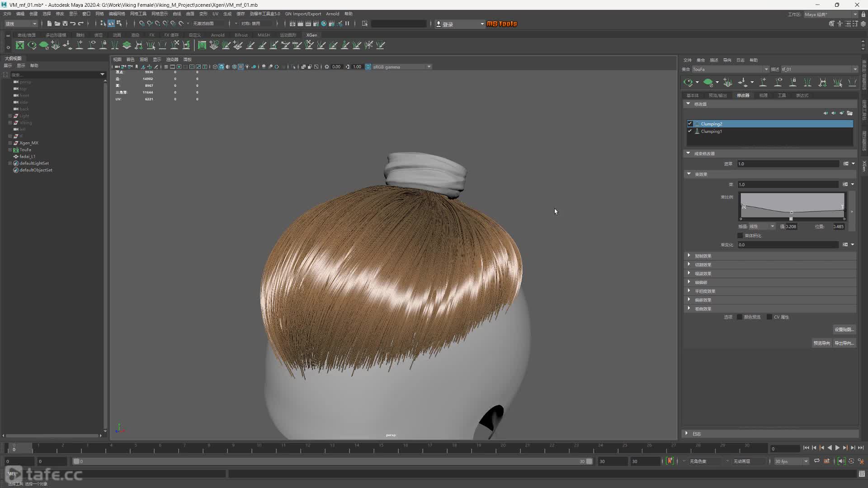Image resolution: width=868 pixels, height=488 pixels.
Task: Collapse the 修改器 section
Action: (x=689, y=104)
